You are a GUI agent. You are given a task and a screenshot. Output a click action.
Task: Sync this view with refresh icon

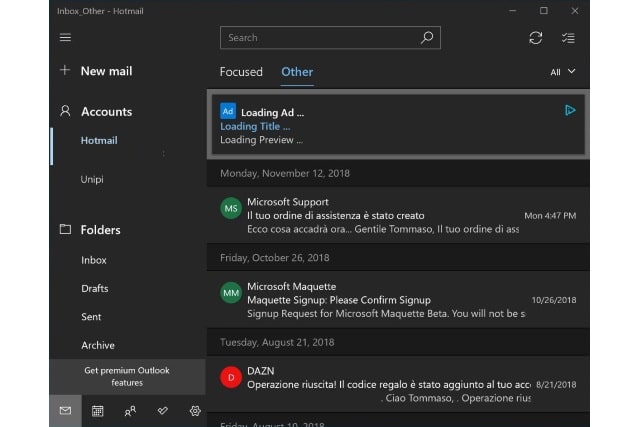coord(536,38)
